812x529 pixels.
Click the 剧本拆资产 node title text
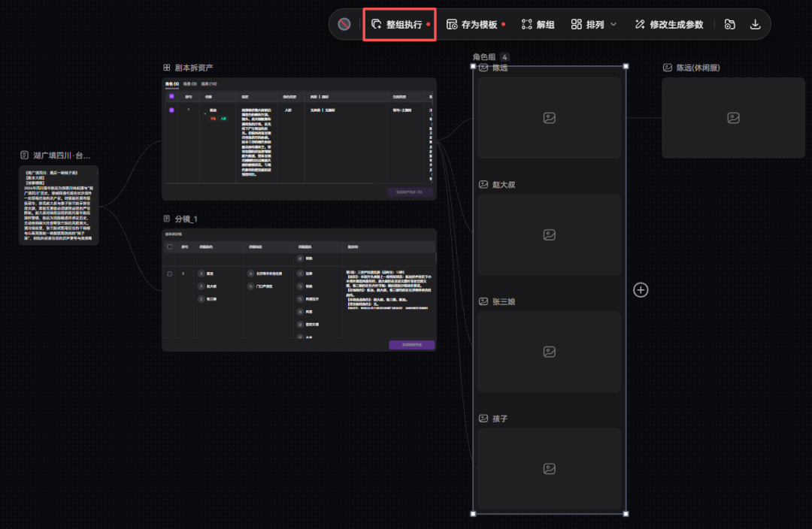coord(194,68)
